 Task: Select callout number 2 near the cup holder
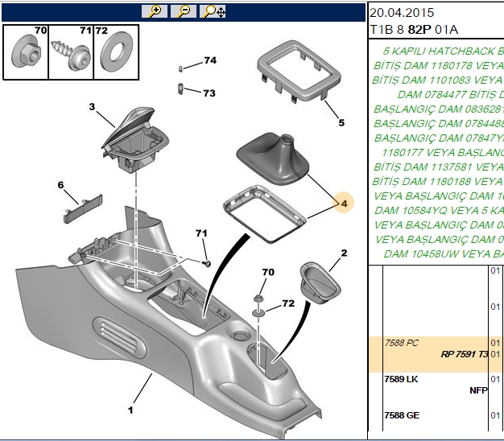click(344, 253)
